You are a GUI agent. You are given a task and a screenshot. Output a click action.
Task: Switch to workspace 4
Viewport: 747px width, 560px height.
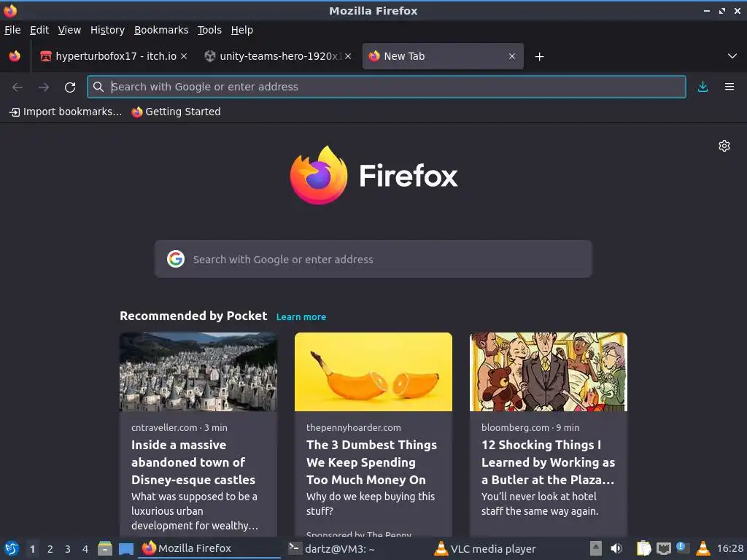pyautogui.click(x=85, y=549)
